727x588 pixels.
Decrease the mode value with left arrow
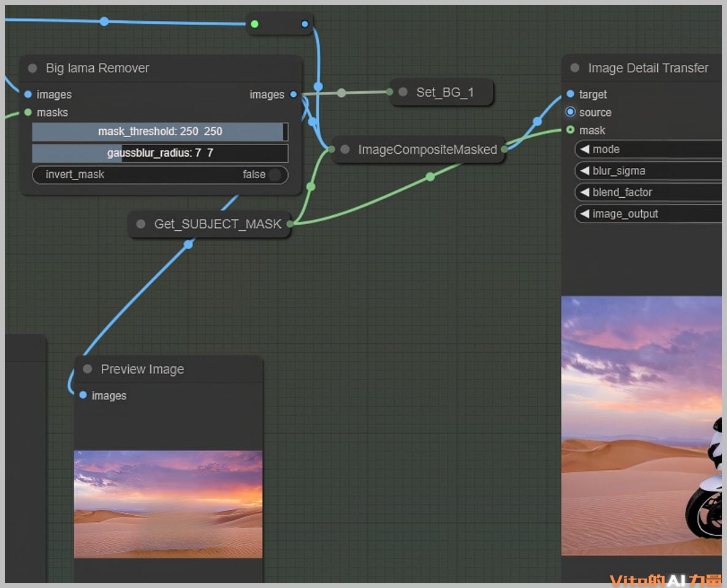click(585, 149)
